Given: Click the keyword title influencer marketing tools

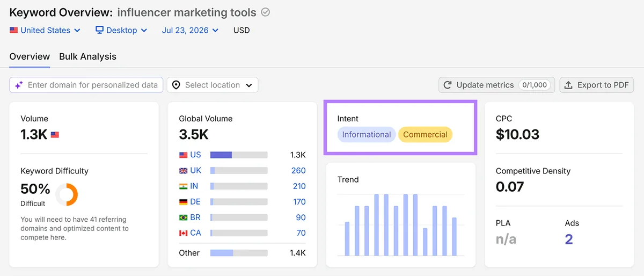Looking at the screenshot, I should [187, 12].
